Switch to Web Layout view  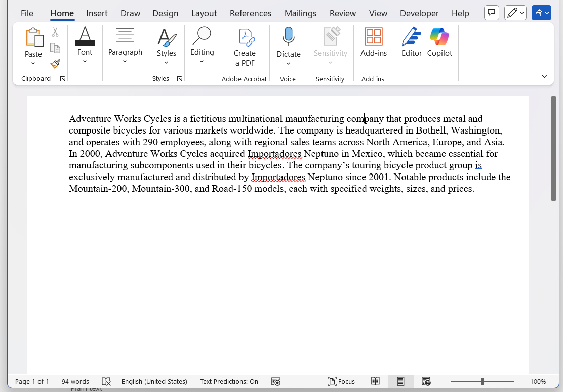point(426,381)
